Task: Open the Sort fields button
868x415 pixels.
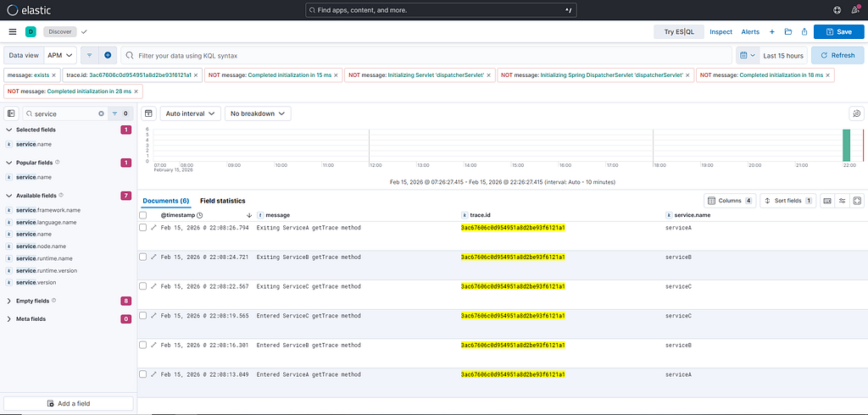Action: tap(788, 201)
